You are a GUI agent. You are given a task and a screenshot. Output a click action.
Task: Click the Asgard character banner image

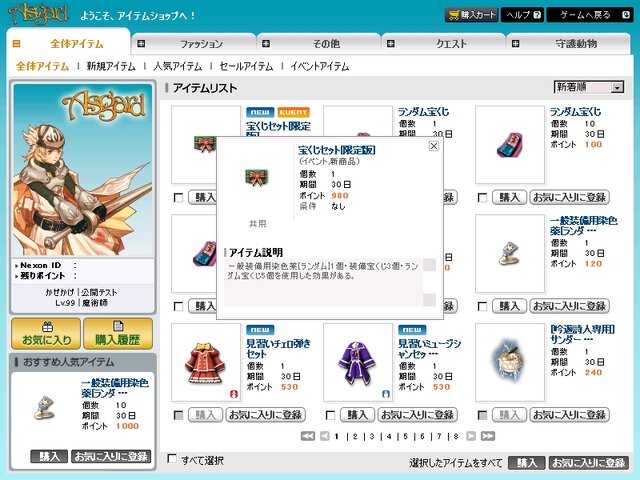click(83, 170)
